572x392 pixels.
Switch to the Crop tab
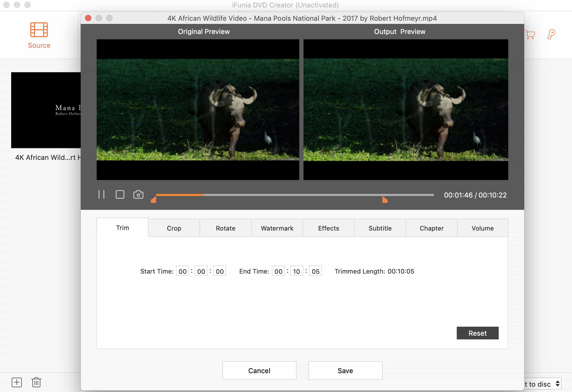tap(174, 228)
